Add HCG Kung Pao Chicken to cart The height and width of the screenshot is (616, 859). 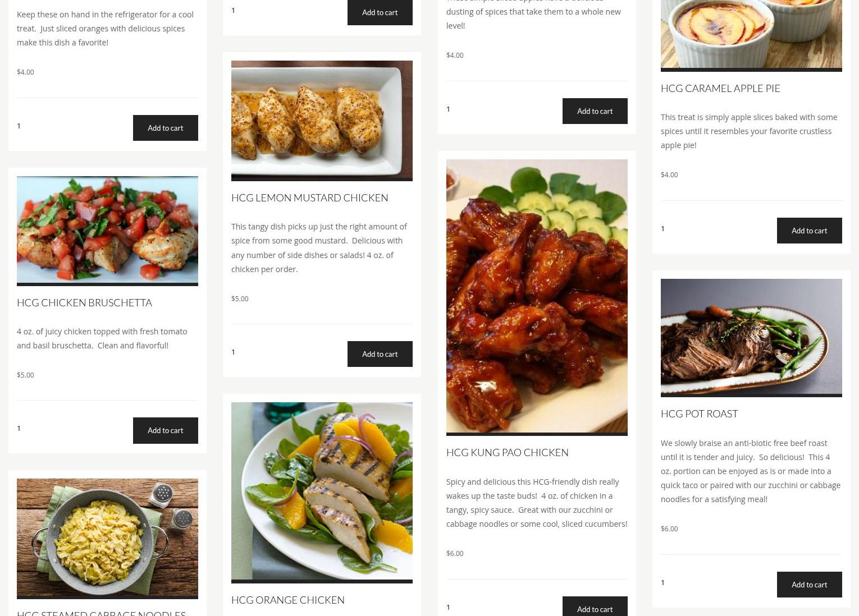595,607
